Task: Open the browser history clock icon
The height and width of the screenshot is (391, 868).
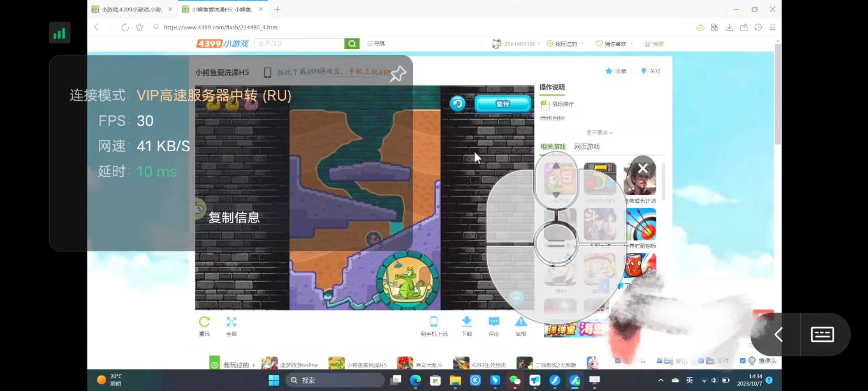Action: click(758, 27)
